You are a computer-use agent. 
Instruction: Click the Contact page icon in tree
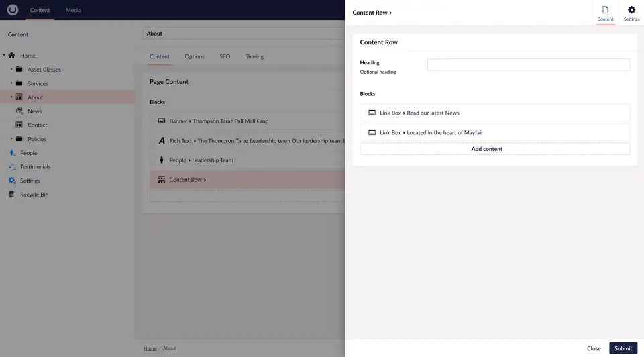pos(19,125)
